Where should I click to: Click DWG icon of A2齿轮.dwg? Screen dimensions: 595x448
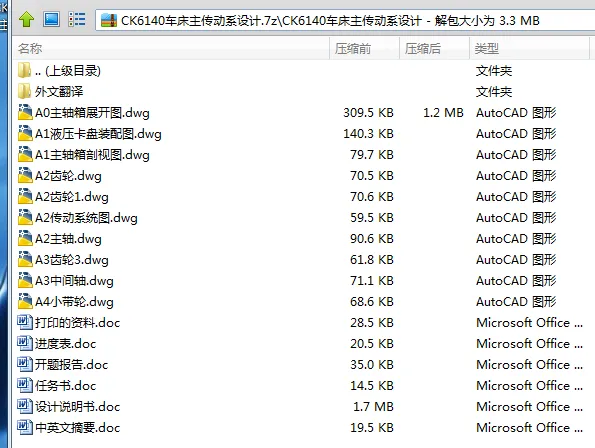point(25,175)
